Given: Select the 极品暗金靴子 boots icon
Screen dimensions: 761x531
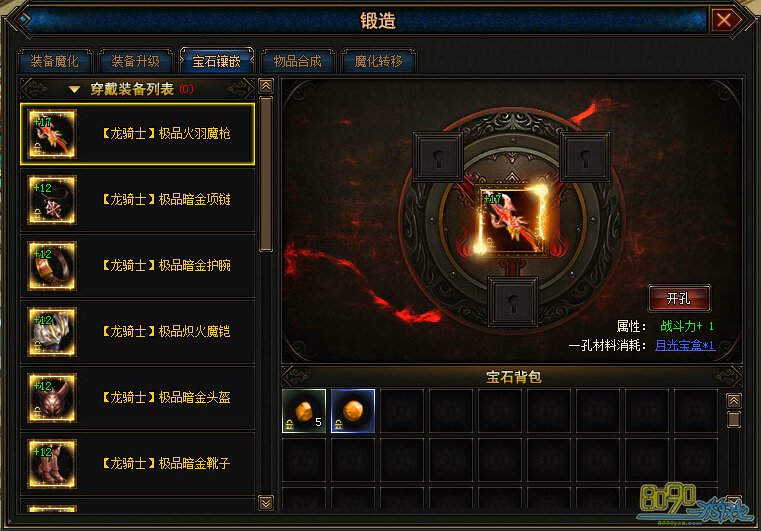Looking at the screenshot, I should [52, 464].
